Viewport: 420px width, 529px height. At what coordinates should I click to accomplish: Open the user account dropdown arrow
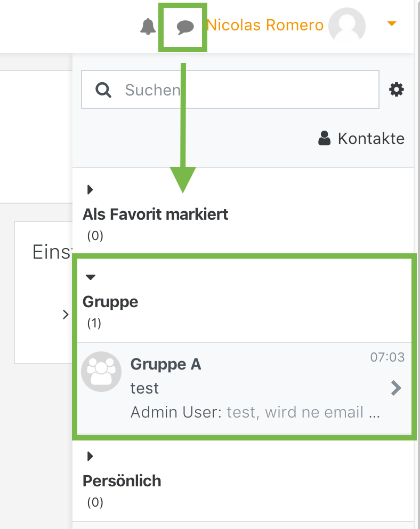pyautogui.click(x=392, y=23)
